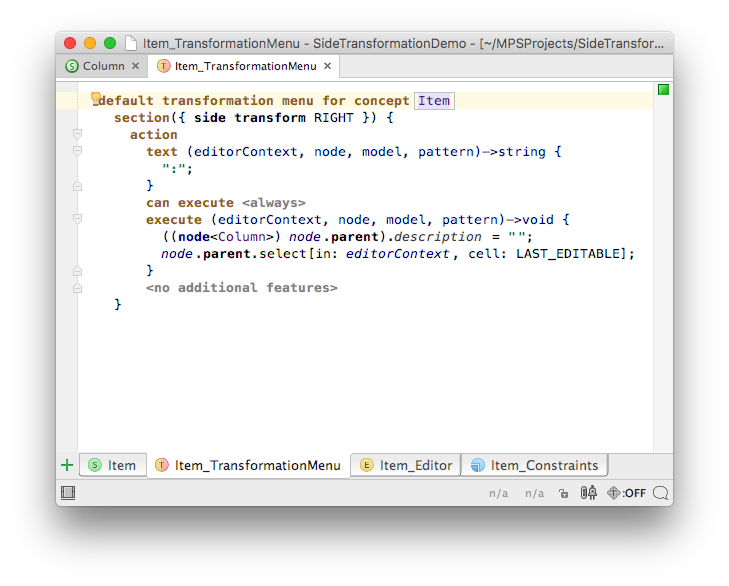
Task: Click the green plus icon to add aspect
Action: (67, 465)
